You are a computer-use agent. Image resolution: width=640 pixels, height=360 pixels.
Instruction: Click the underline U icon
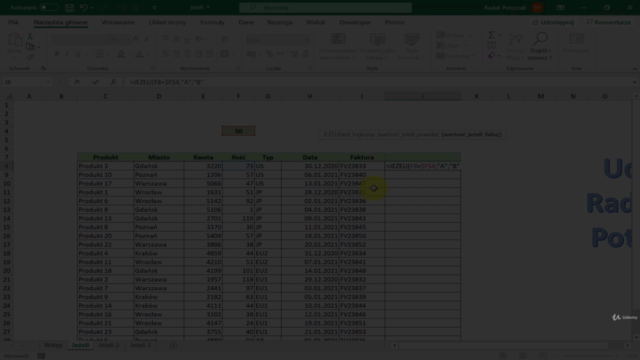click(78, 54)
